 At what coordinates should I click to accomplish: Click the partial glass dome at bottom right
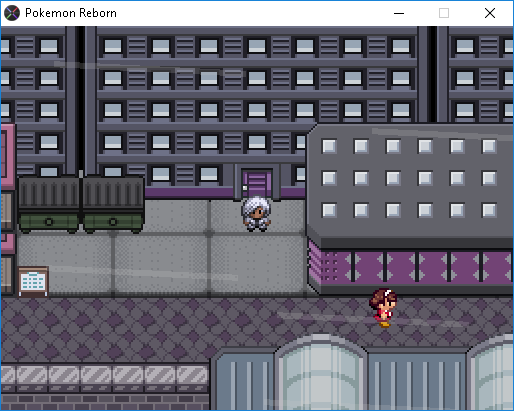(490, 373)
